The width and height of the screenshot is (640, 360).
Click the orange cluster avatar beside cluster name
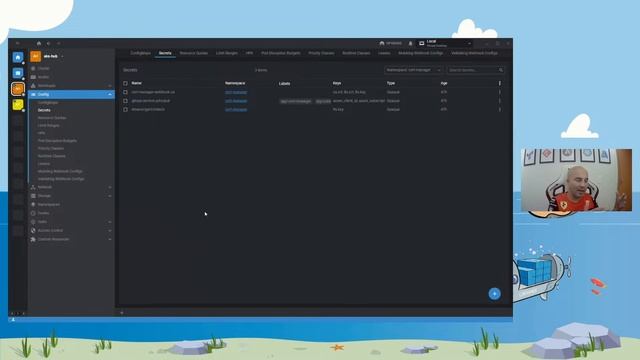pos(36,56)
